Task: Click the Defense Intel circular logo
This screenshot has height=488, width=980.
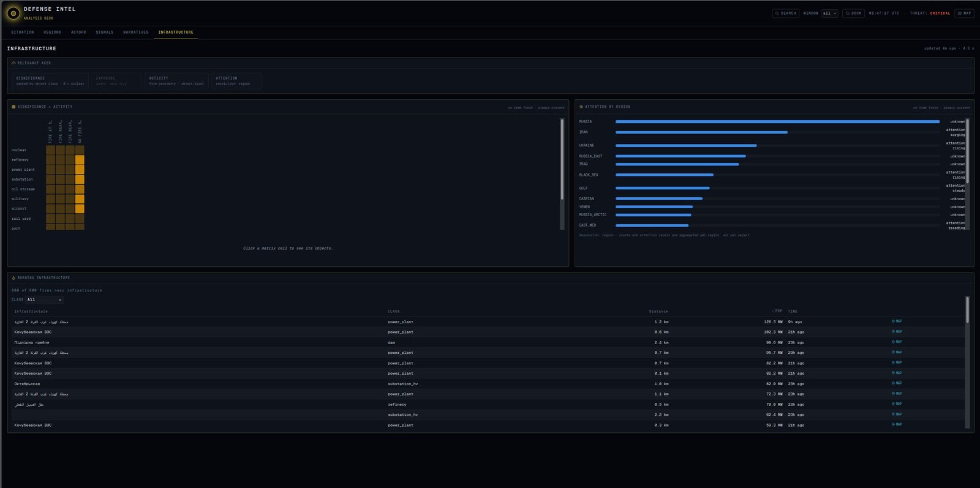Action: coord(13,13)
